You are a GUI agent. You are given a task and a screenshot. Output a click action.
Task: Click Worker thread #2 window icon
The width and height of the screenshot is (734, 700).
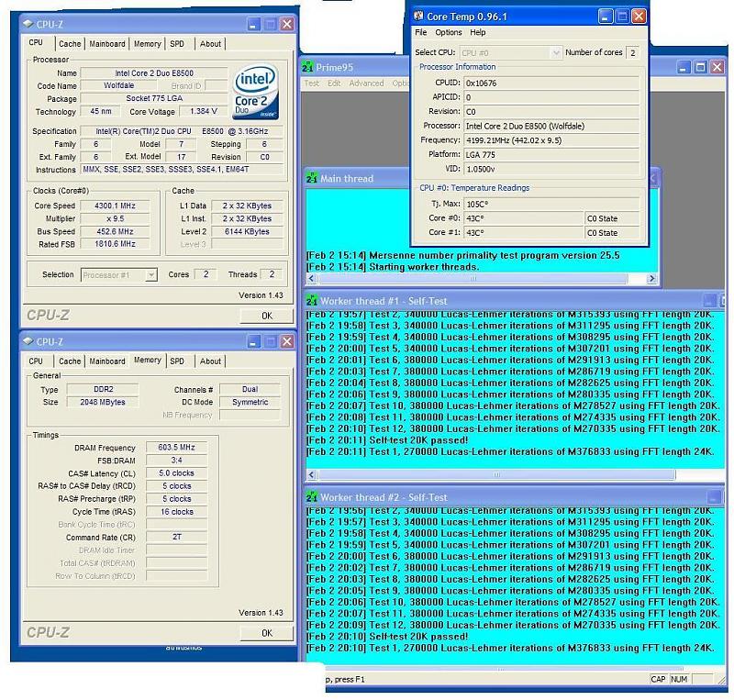point(312,497)
